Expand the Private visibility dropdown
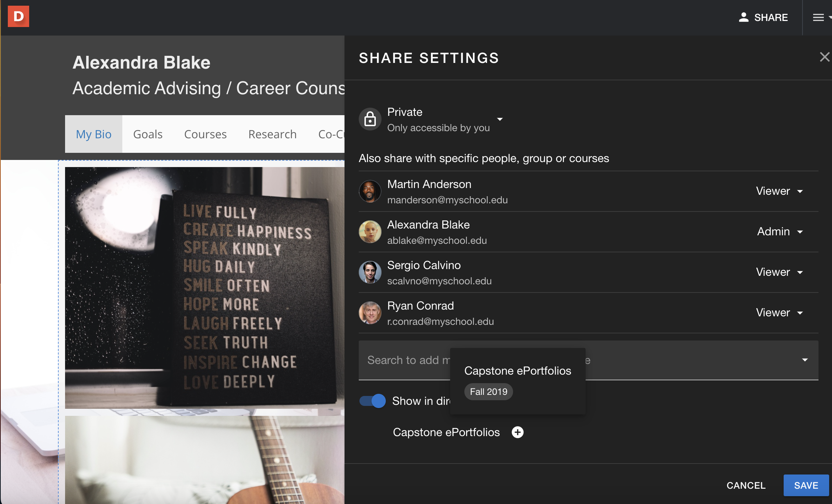The width and height of the screenshot is (832, 504). coord(500,119)
